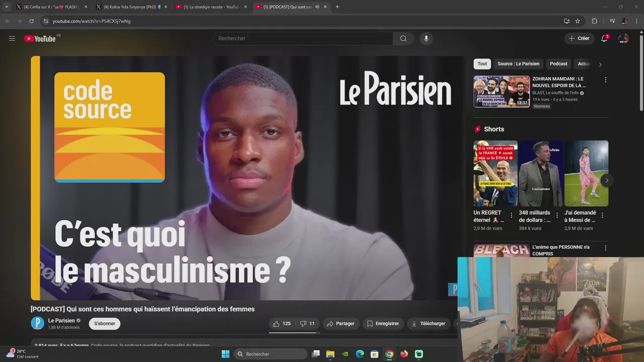Start voice search with the microphone icon
The image size is (644, 362).
(426, 39)
